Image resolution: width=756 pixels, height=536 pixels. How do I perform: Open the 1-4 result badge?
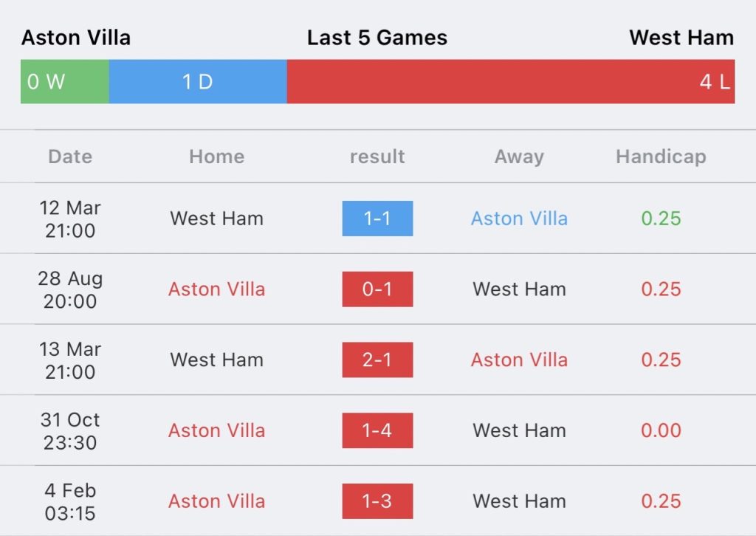pos(377,430)
